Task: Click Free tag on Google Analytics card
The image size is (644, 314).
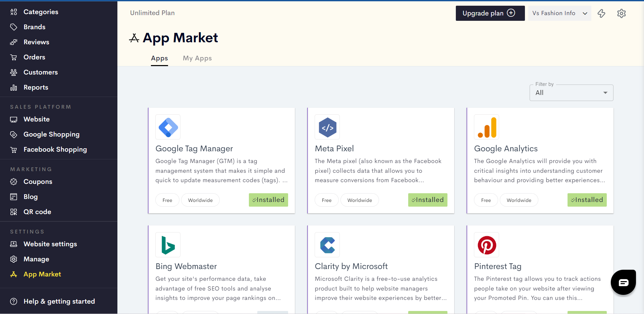Action: click(x=486, y=200)
